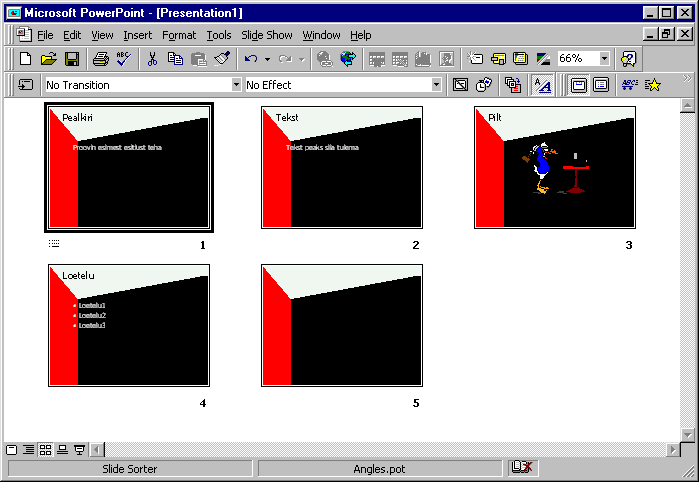Open the Slide Show menu
This screenshot has height=482, width=699.
[267, 35]
